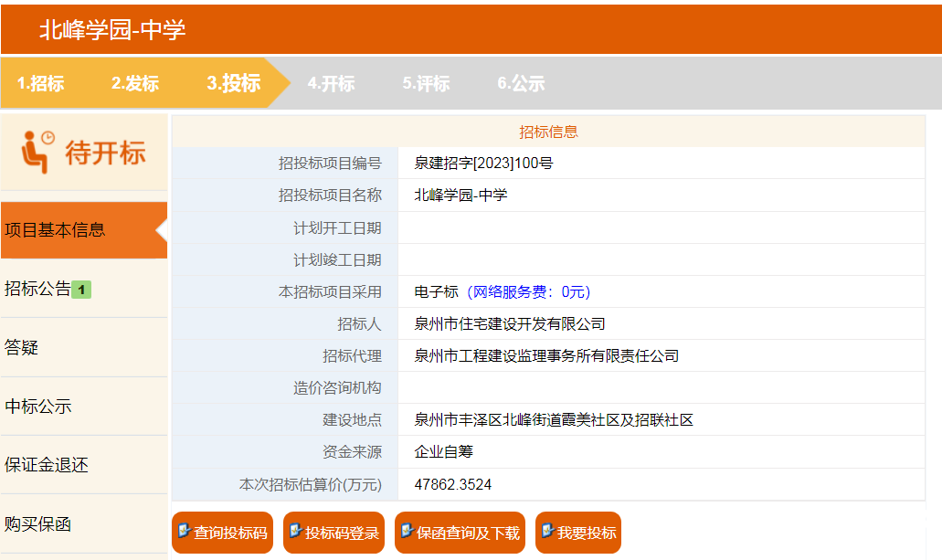The height and width of the screenshot is (560, 942).
Task: Click the 投标码登录 button
Action: tap(334, 533)
